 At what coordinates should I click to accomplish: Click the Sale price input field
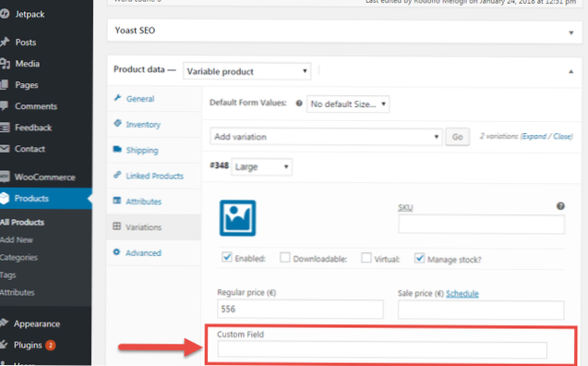(x=481, y=310)
